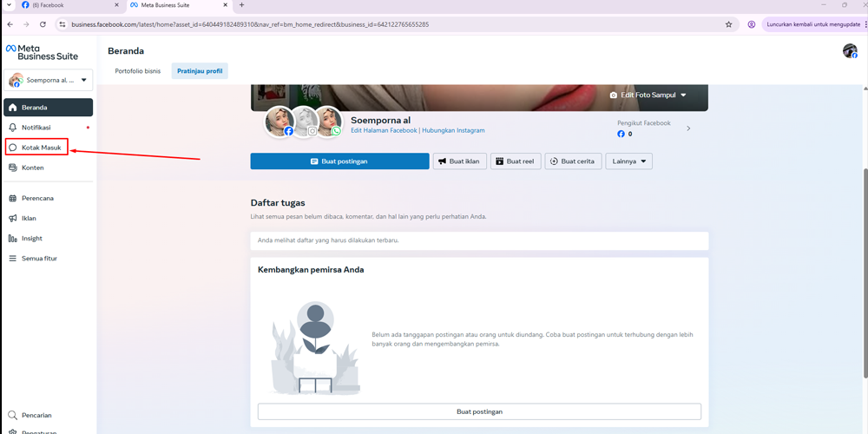Open Notifikasi bell in sidebar
Image resolution: width=868 pixels, height=434 pixels.
pos(36,128)
